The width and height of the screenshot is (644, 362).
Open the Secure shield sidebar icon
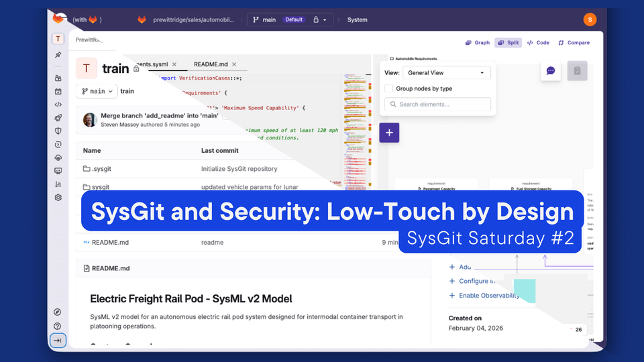tap(58, 131)
